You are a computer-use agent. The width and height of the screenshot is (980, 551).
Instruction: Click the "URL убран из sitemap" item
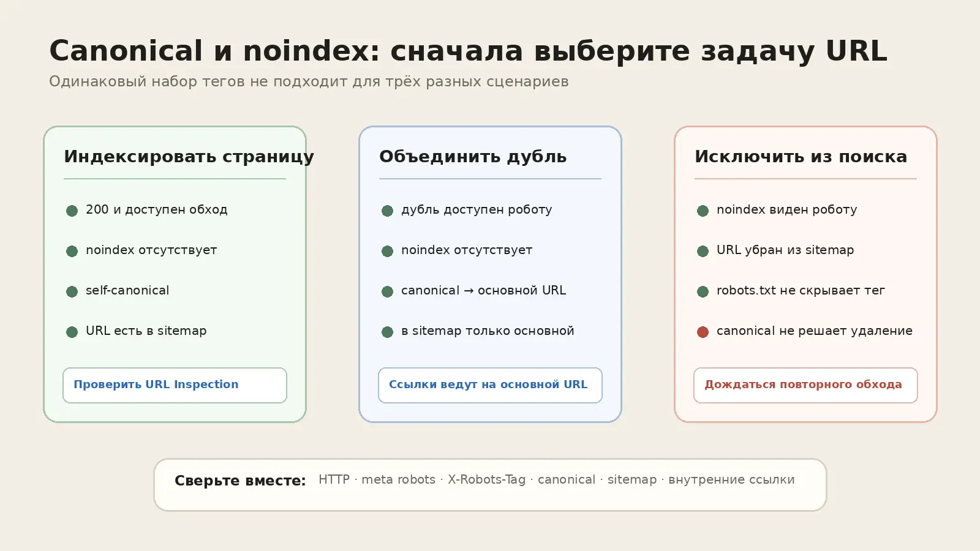775,250
